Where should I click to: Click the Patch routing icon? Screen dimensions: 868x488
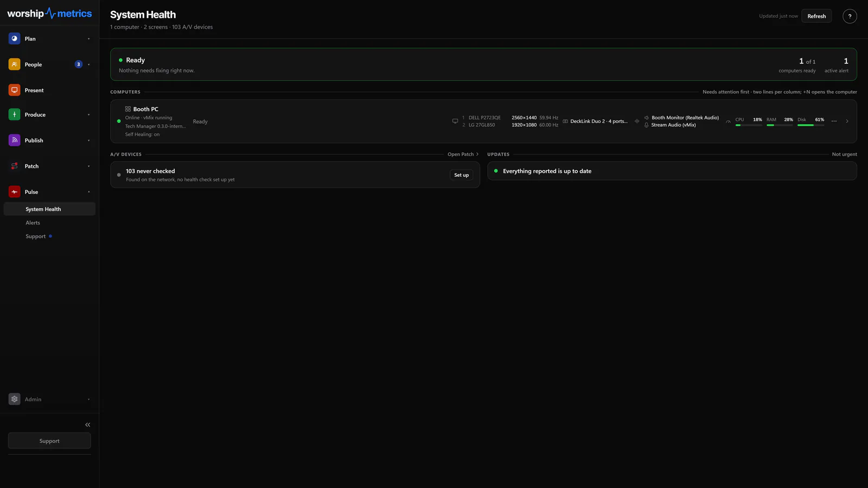(x=15, y=166)
